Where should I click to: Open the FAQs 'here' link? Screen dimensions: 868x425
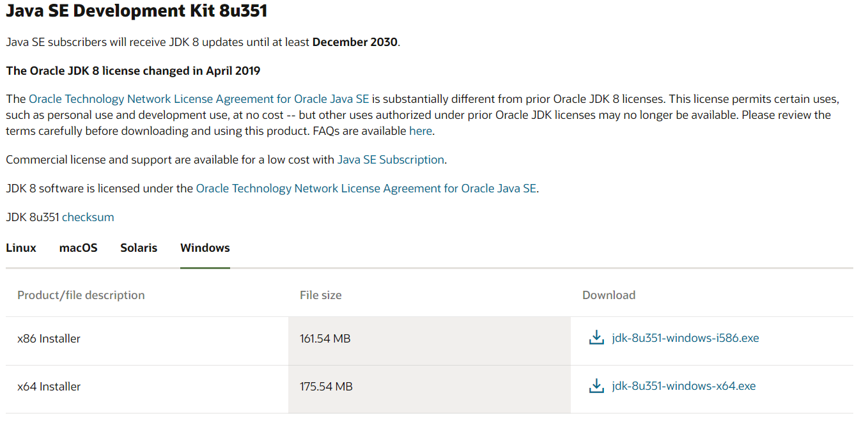coord(421,131)
